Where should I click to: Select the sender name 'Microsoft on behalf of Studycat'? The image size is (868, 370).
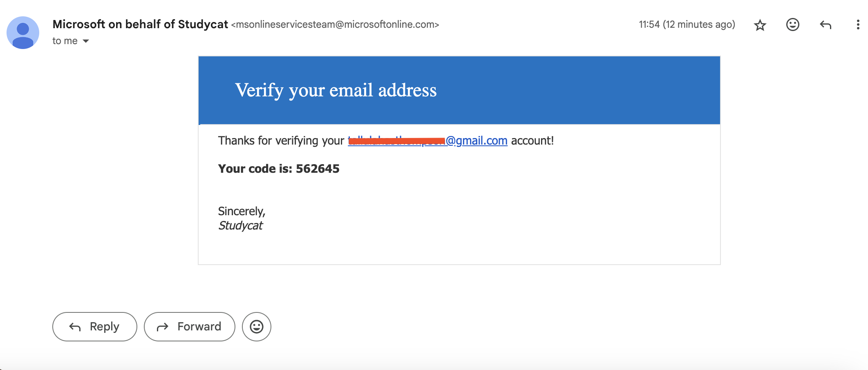(x=140, y=24)
